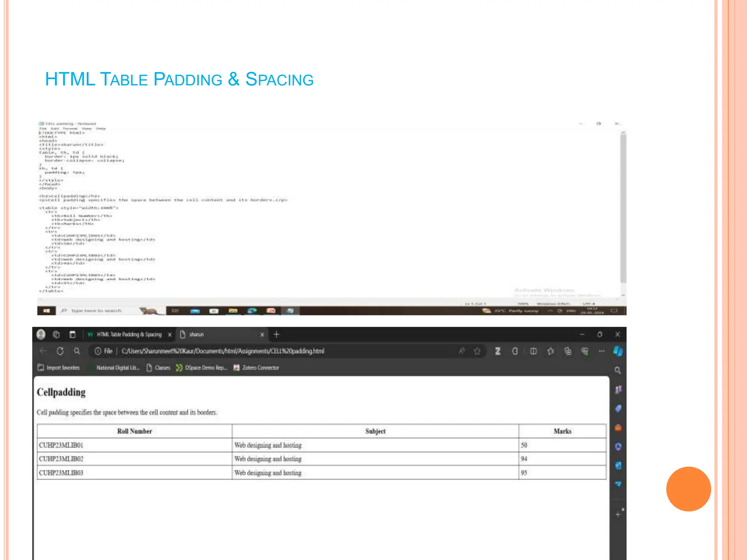Select the Cellpadding heading
The image size is (747, 560).
(x=61, y=392)
